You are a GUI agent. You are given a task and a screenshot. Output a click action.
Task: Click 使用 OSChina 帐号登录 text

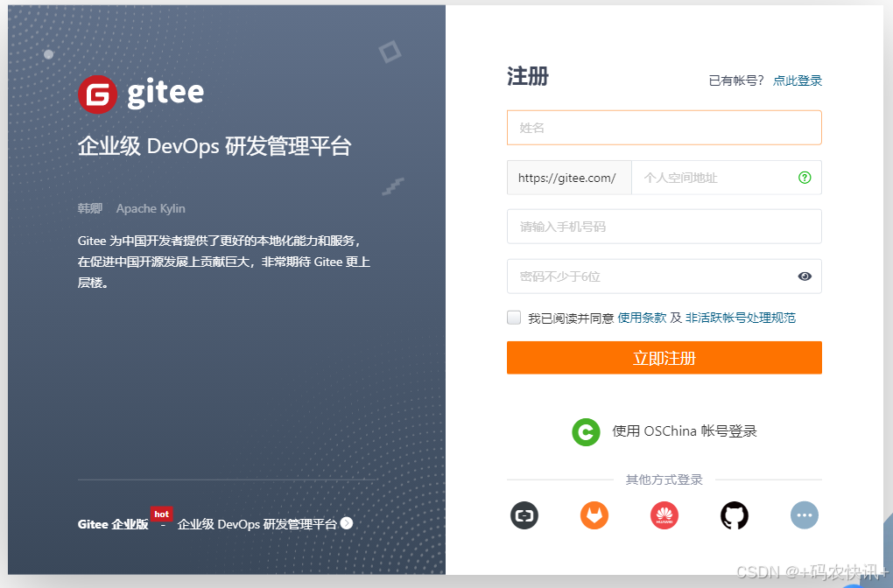pos(684,431)
